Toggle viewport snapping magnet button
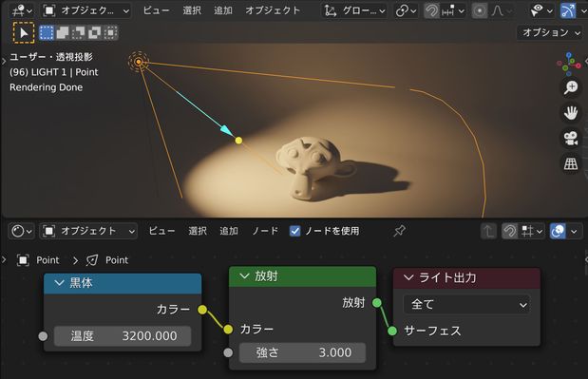 pyautogui.click(x=431, y=10)
